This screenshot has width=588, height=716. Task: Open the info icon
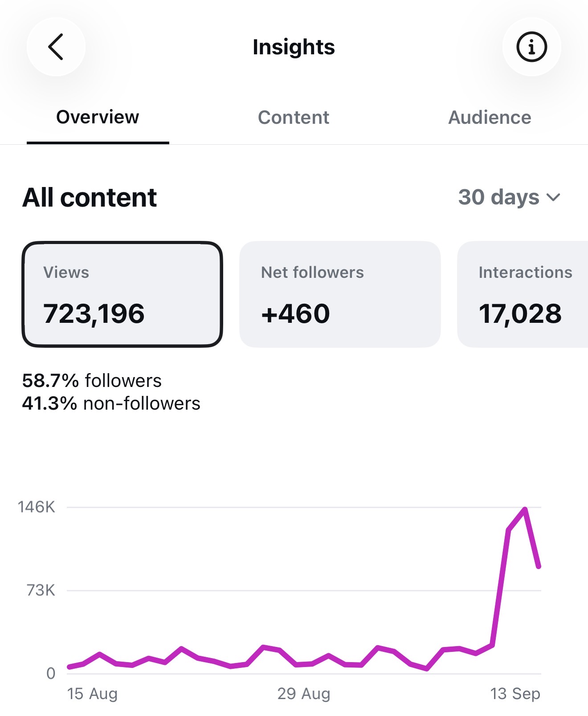[x=531, y=47]
